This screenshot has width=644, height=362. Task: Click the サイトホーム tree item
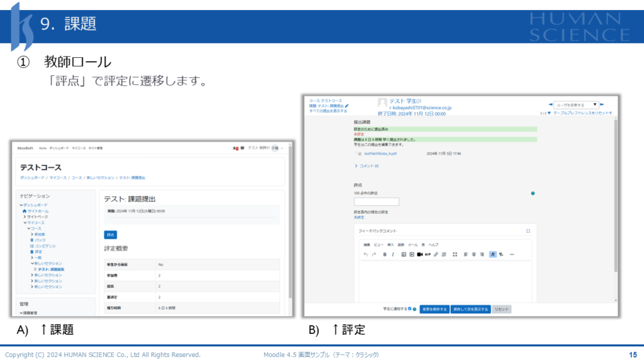[38, 211]
